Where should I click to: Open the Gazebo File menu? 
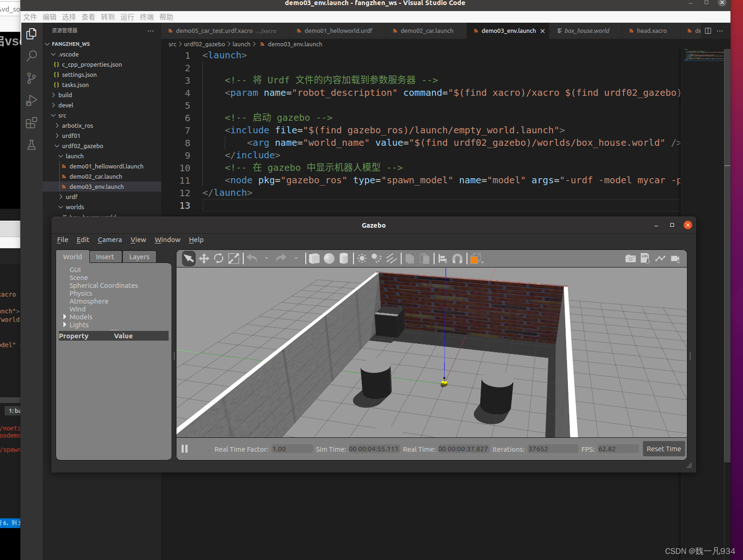tap(63, 240)
